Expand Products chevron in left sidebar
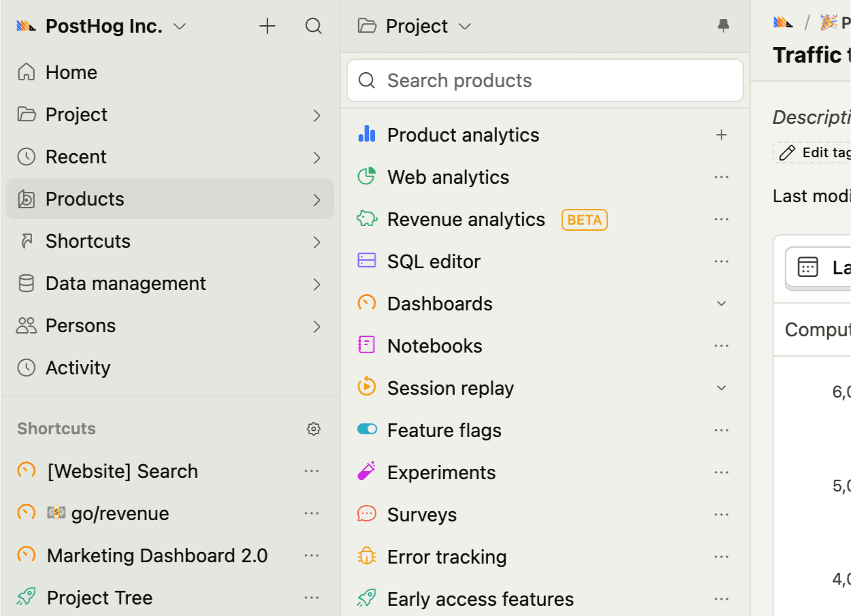 (x=317, y=199)
